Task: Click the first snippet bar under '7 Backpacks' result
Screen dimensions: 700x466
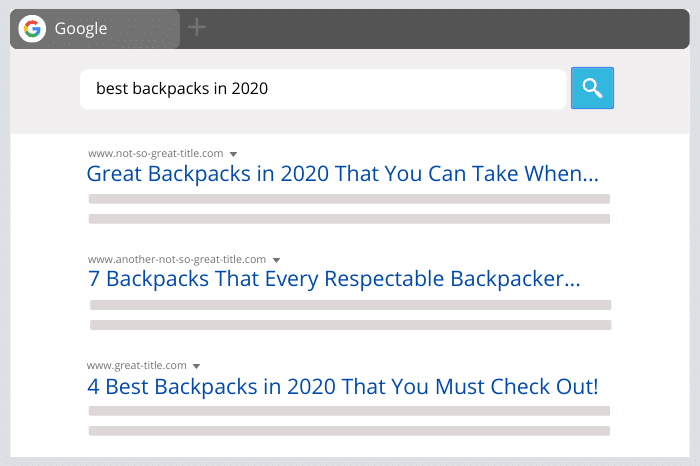Action: pos(350,305)
